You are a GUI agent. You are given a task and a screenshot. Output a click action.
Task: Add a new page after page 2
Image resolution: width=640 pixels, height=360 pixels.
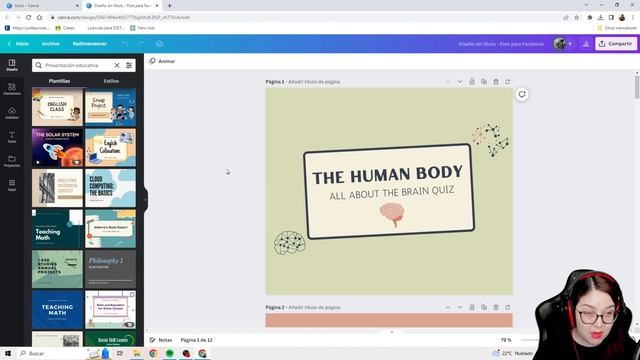508,307
